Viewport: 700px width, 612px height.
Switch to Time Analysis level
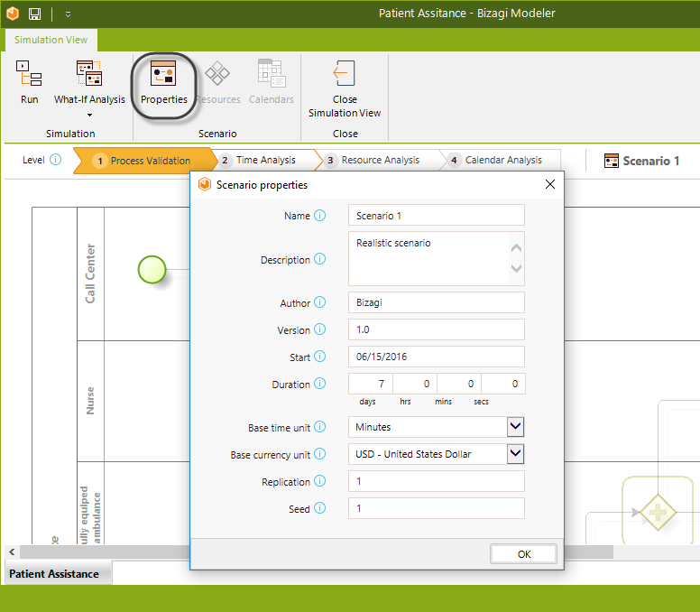pos(266,160)
